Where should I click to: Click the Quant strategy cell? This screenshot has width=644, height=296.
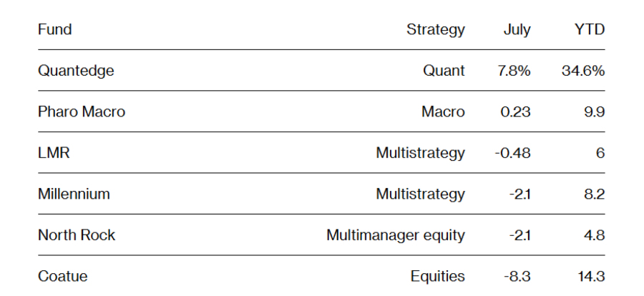coord(444,71)
